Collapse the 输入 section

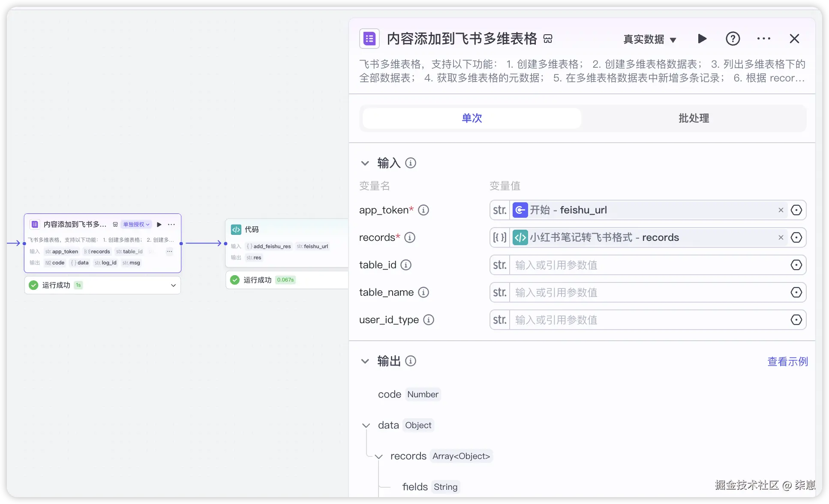coord(365,163)
